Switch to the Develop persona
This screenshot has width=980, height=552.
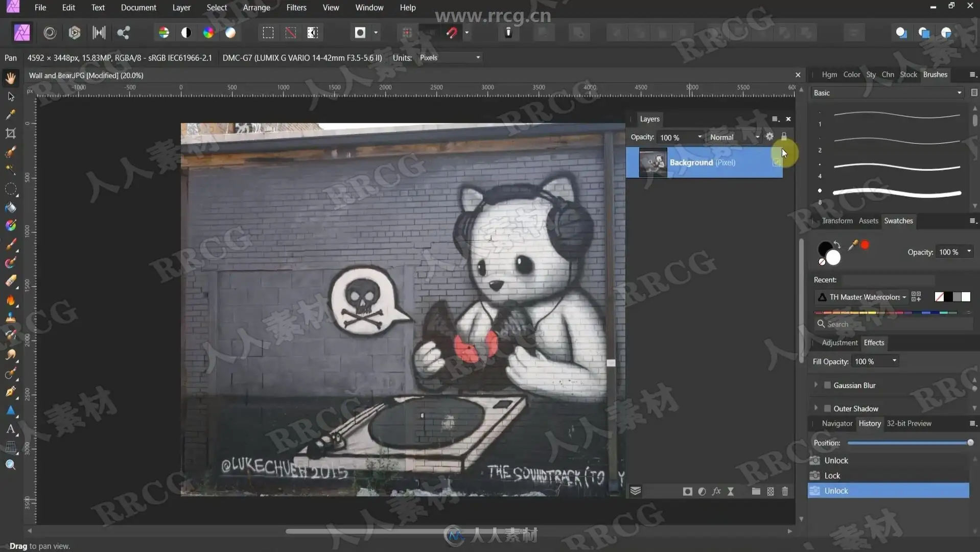pos(75,33)
